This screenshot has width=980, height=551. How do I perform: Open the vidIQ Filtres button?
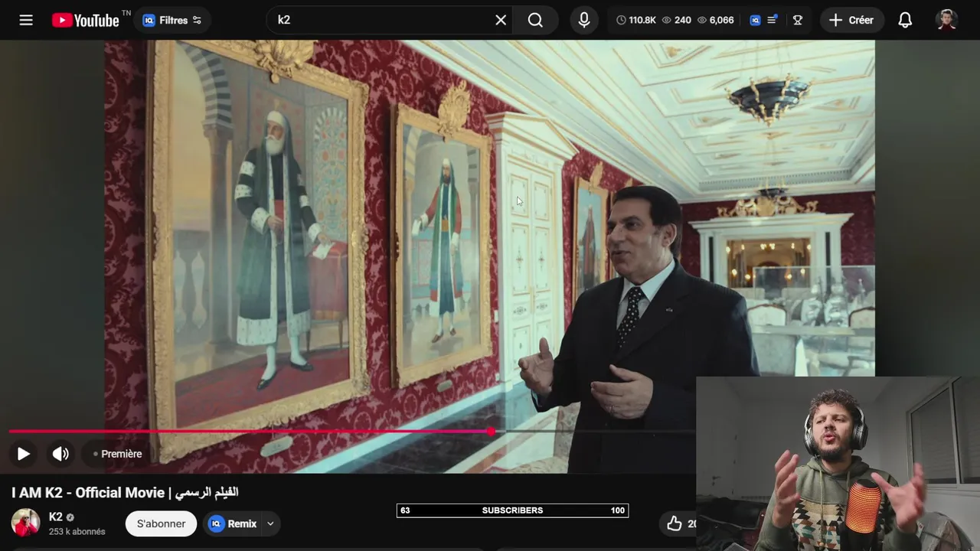point(172,20)
